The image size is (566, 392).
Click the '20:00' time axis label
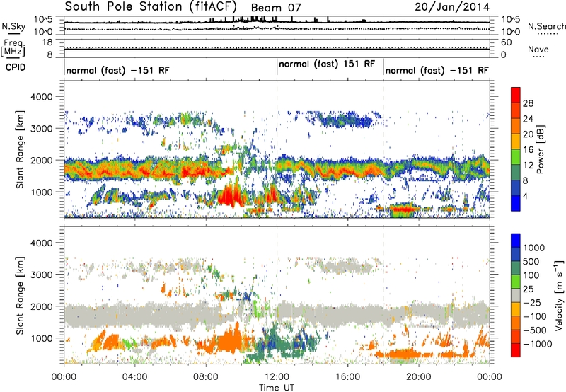(419, 377)
